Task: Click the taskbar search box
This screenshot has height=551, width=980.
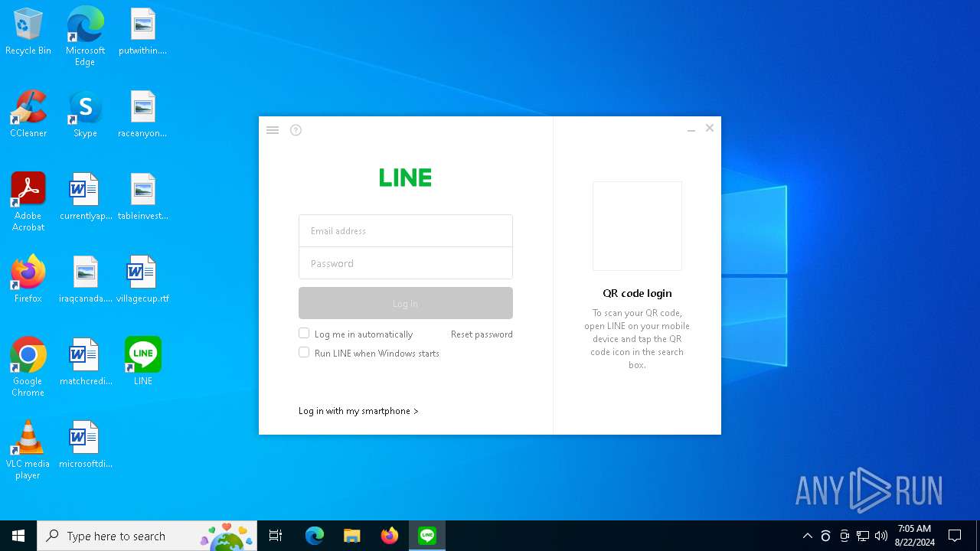Action: [x=147, y=536]
